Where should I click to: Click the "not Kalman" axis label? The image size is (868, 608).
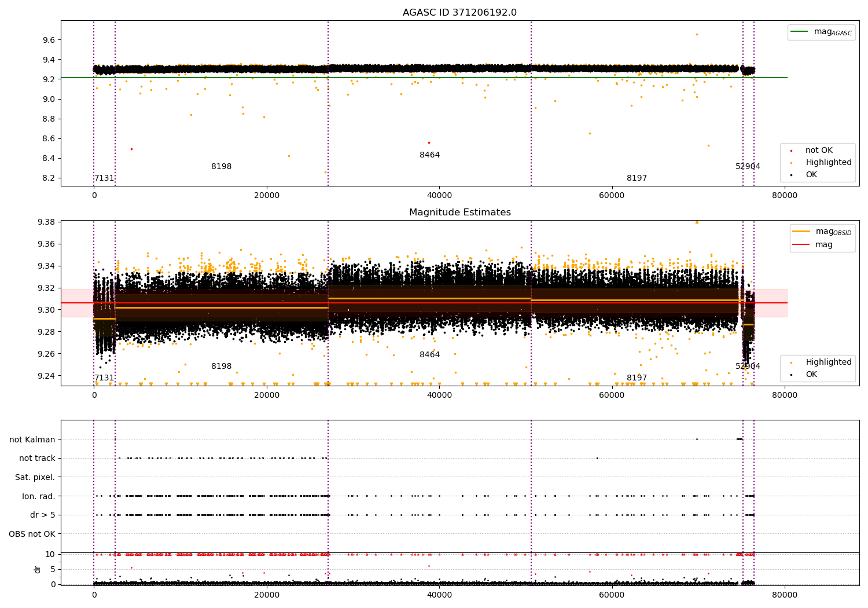[x=32, y=439]
